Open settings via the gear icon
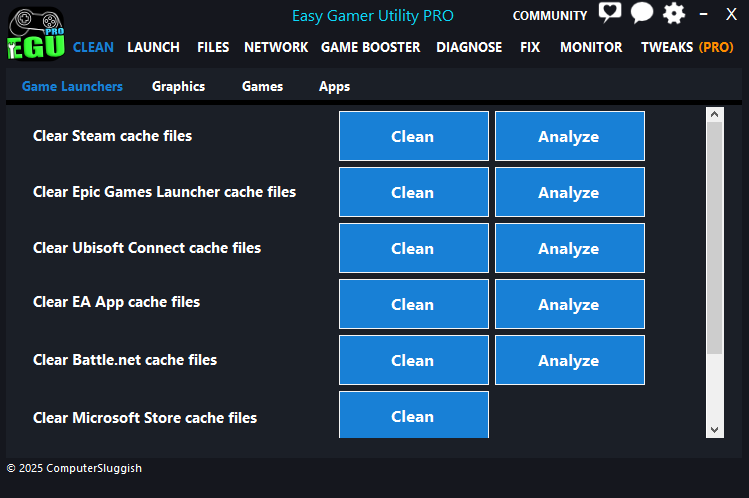The height and width of the screenshot is (498, 749). pos(674,14)
